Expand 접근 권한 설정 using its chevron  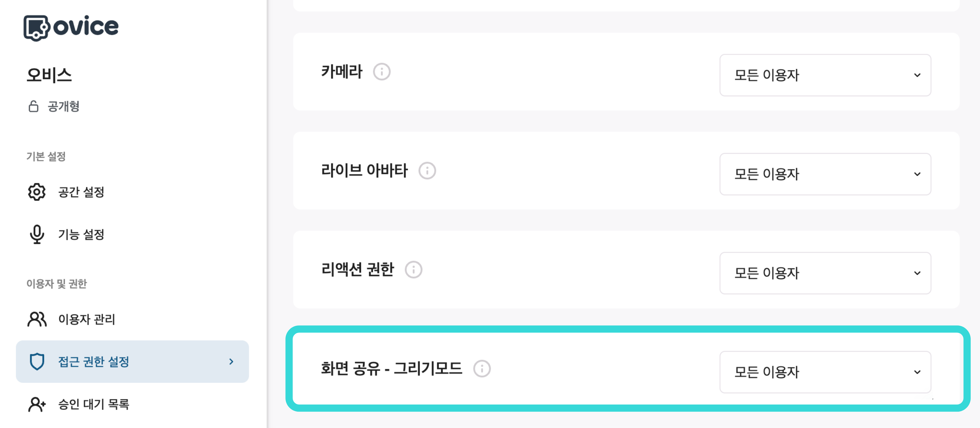[x=231, y=362]
